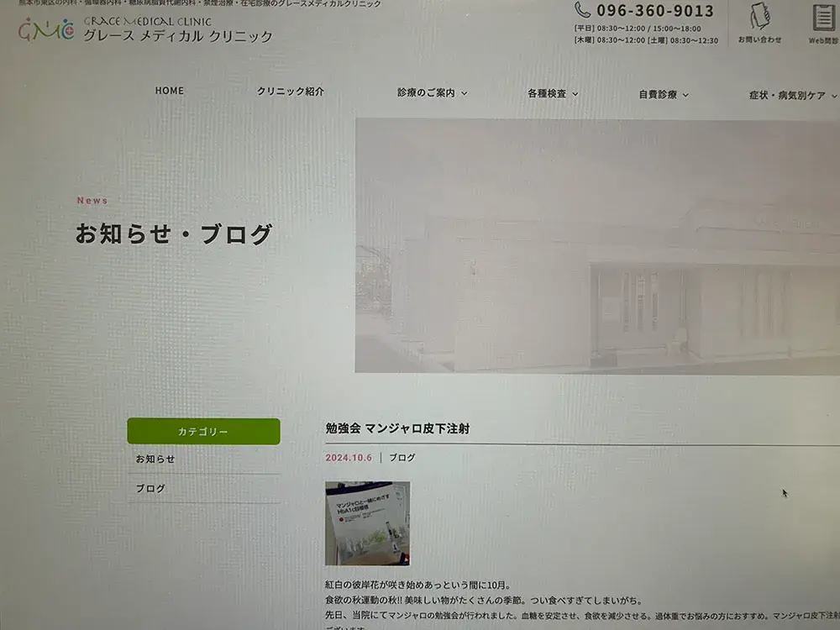Go to the HOME menu item
The width and height of the screenshot is (840, 630).
pos(170,91)
